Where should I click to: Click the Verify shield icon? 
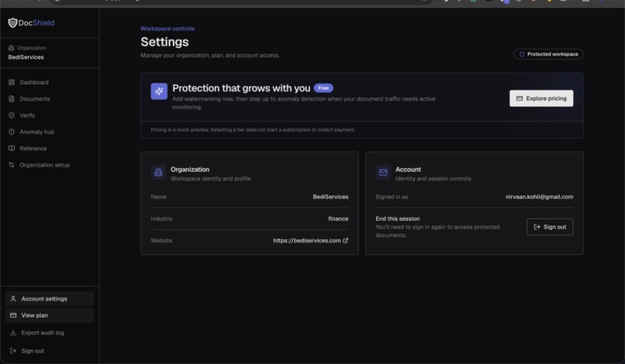click(12, 115)
